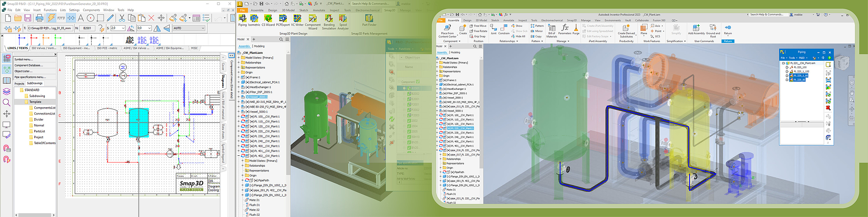Click Ground and Root user command
This screenshot has width=868, height=217.
click(713, 31)
